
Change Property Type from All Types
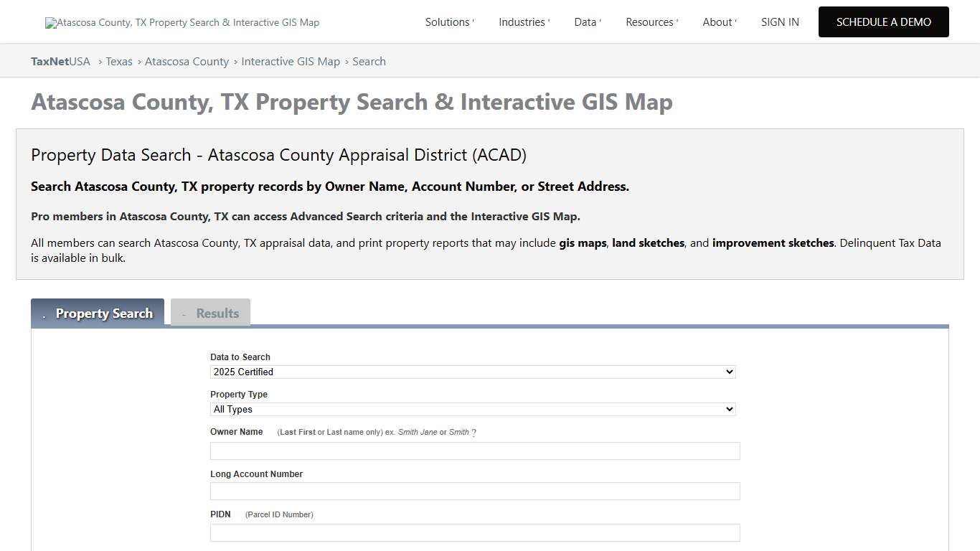473,409
